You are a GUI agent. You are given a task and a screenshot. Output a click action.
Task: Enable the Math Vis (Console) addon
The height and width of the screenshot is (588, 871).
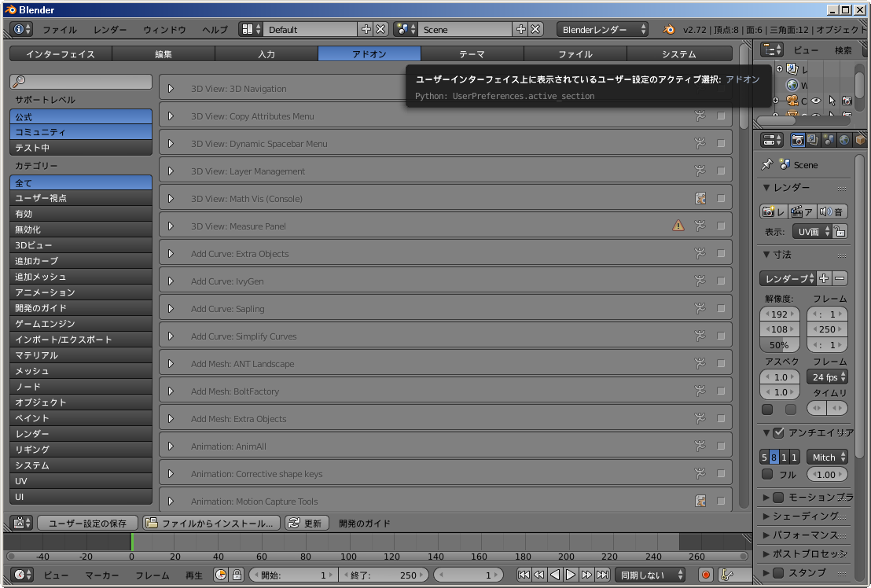pyautogui.click(x=721, y=198)
